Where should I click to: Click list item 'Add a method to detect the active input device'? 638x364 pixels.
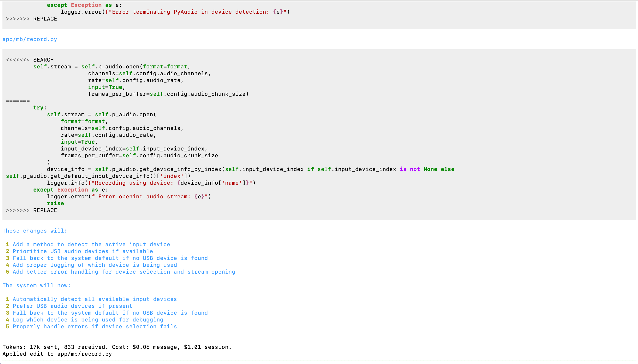[91, 245]
